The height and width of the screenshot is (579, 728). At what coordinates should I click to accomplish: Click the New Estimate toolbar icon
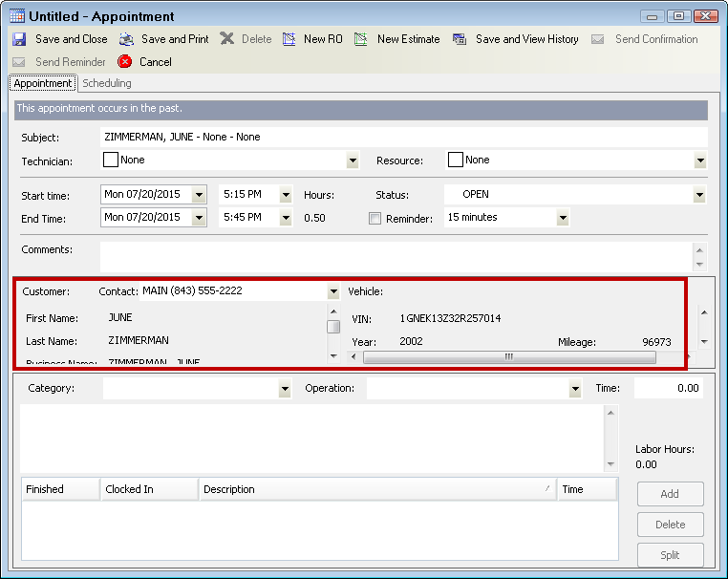(x=361, y=39)
